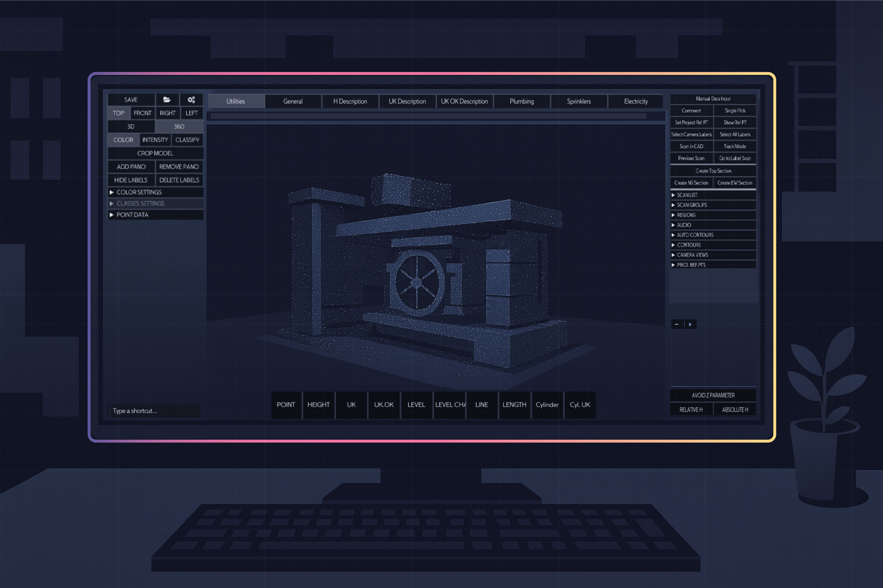Expand the SCAN LIST section

click(x=687, y=195)
